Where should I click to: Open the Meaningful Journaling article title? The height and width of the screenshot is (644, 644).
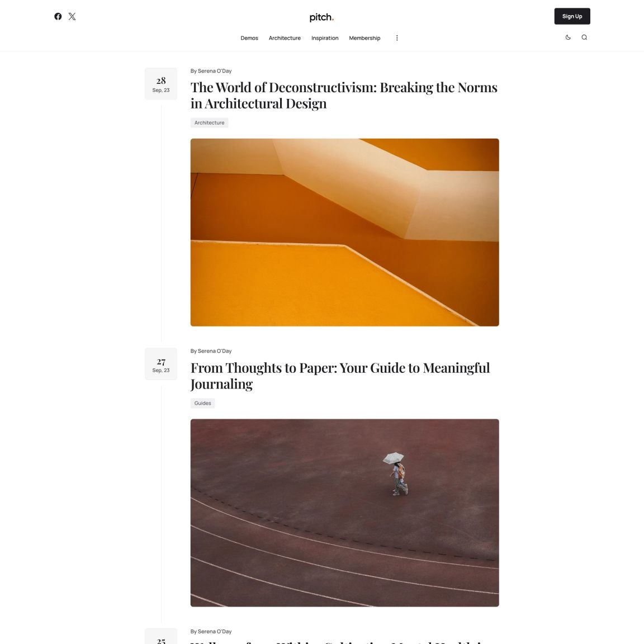pyautogui.click(x=340, y=376)
